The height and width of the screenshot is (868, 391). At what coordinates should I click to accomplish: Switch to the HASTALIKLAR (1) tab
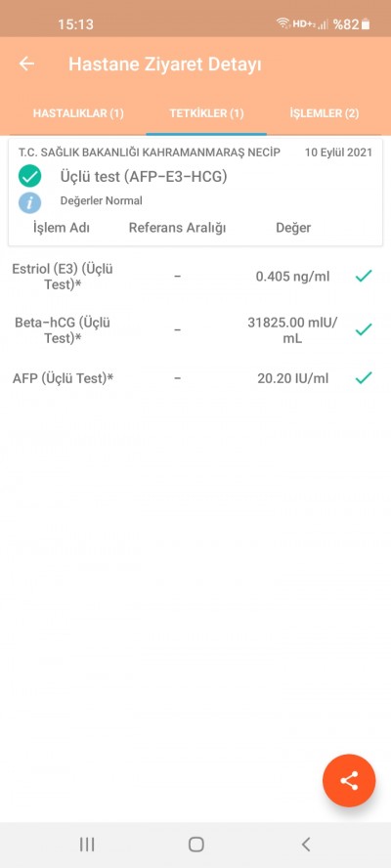point(78,113)
